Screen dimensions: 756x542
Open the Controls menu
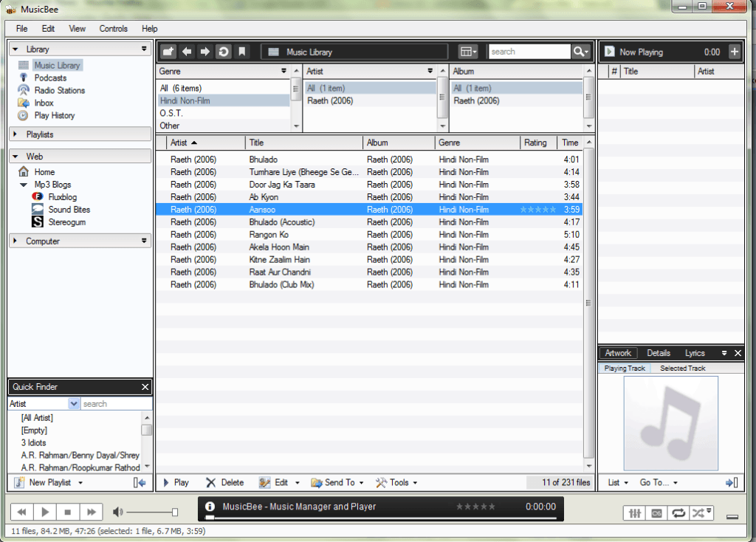click(x=113, y=29)
